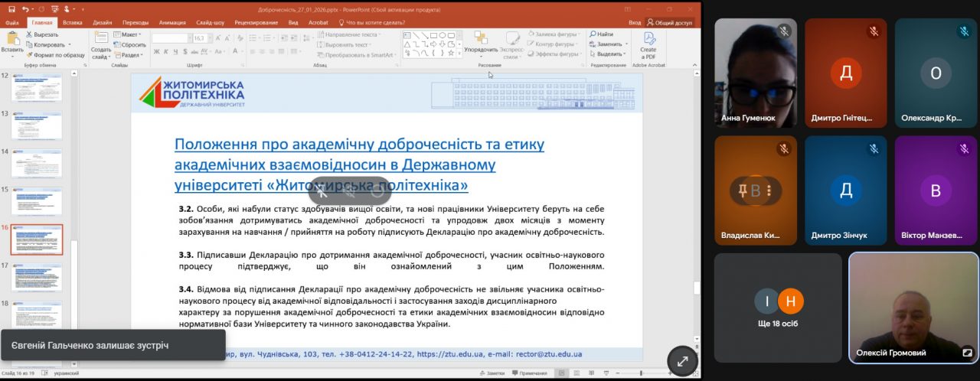Expand the Макет (Layout) dropdown
This screenshot has height=381, width=980.
click(131, 34)
